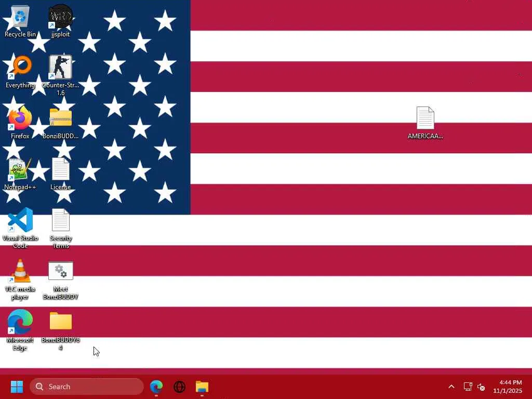Select the Everything search shortcut
This screenshot has width=532, height=399.
[20, 72]
